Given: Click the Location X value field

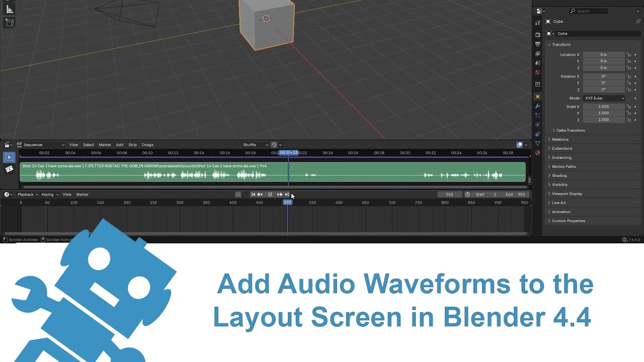Looking at the screenshot, I should pyautogui.click(x=603, y=55).
